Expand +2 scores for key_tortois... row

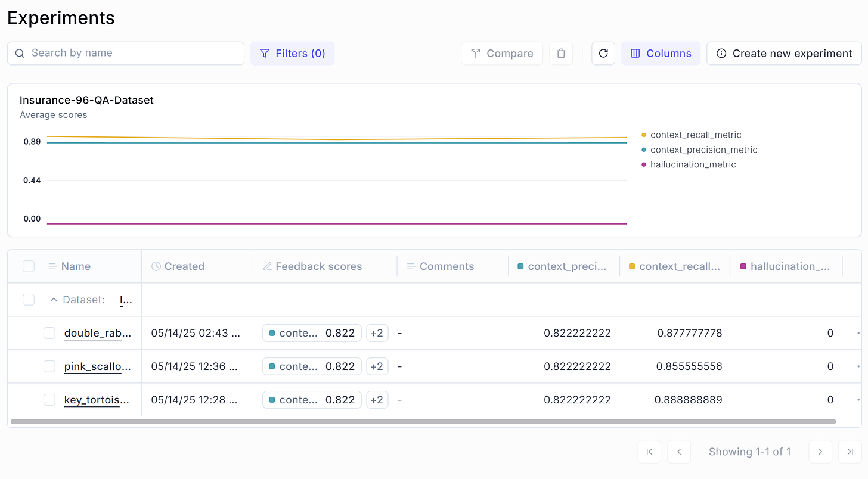tap(377, 400)
